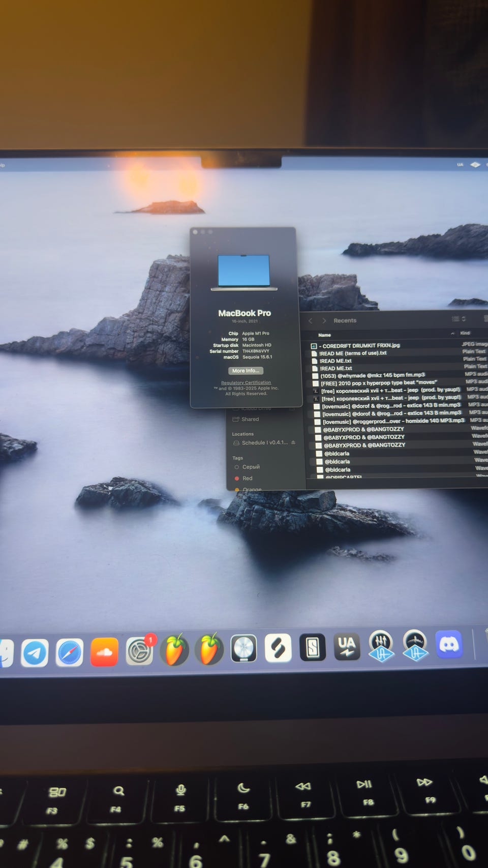Open the SoundCloud dock icon

pos(104,652)
